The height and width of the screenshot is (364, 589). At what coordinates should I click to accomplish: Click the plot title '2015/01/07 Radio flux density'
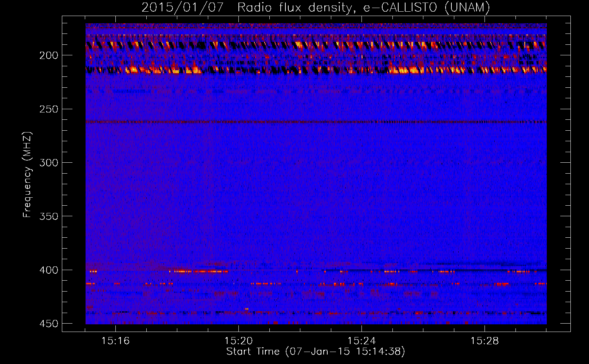tap(248, 8)
